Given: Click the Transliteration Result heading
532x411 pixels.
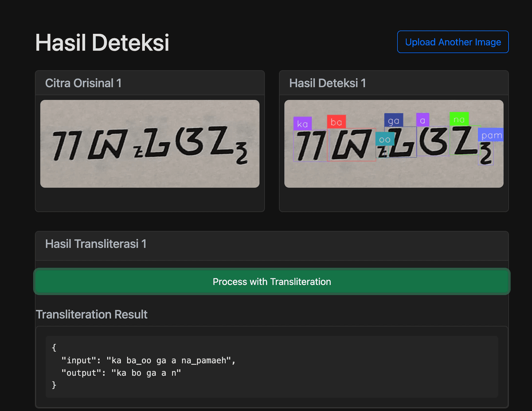Looking at the screenshot, I should click(x=92, y=315).
